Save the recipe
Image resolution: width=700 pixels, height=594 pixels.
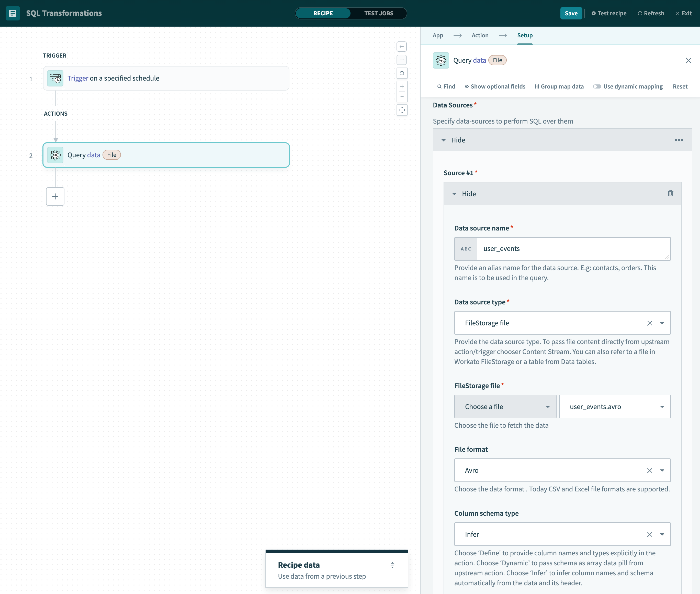(571, 14)
